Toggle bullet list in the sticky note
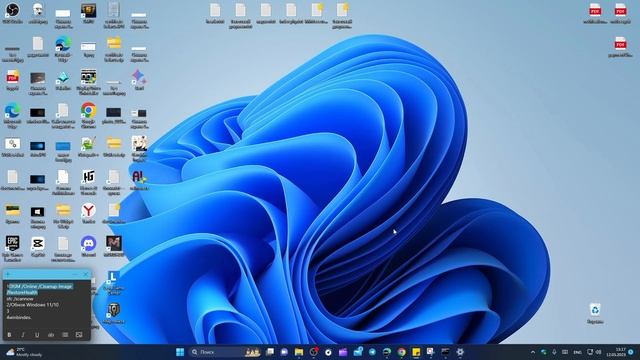 click(x=65, y=335)
